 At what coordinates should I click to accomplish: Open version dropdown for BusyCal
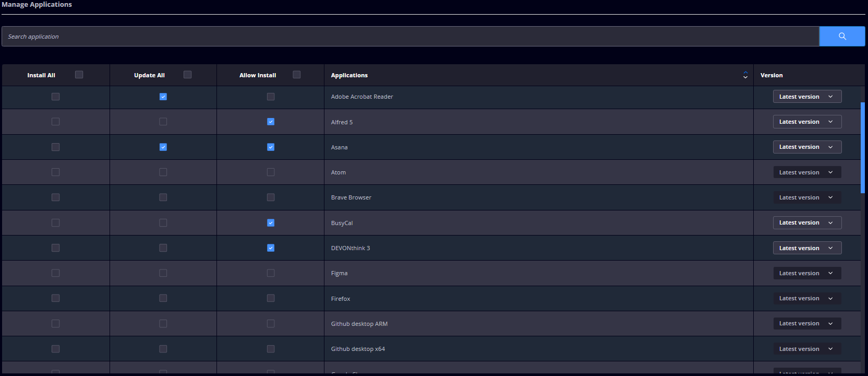click(807, 223)
